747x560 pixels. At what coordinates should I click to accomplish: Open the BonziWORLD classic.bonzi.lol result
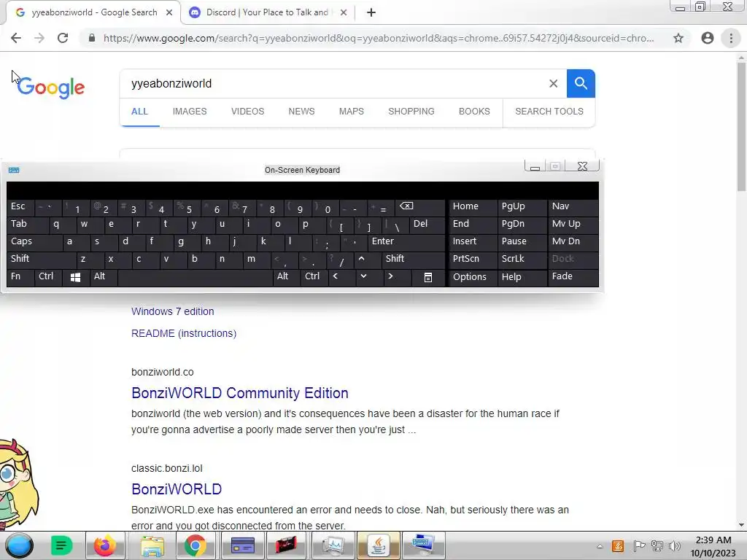point(177,489)
